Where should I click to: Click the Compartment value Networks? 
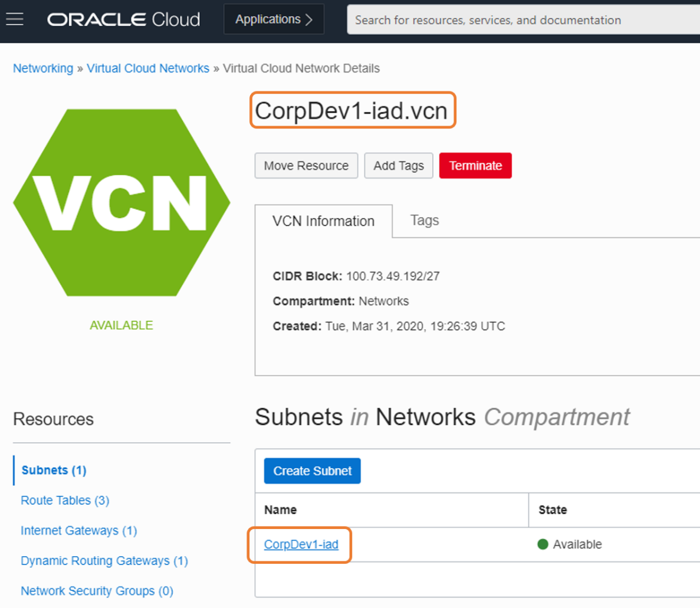383,301
